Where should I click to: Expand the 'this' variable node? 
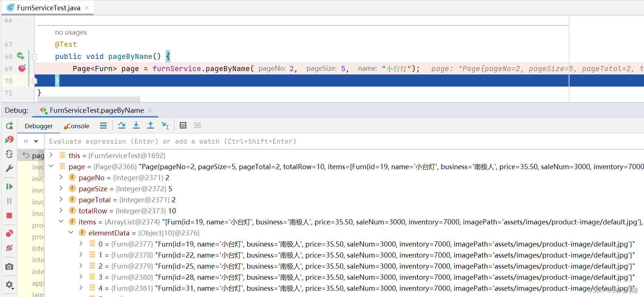51,155
